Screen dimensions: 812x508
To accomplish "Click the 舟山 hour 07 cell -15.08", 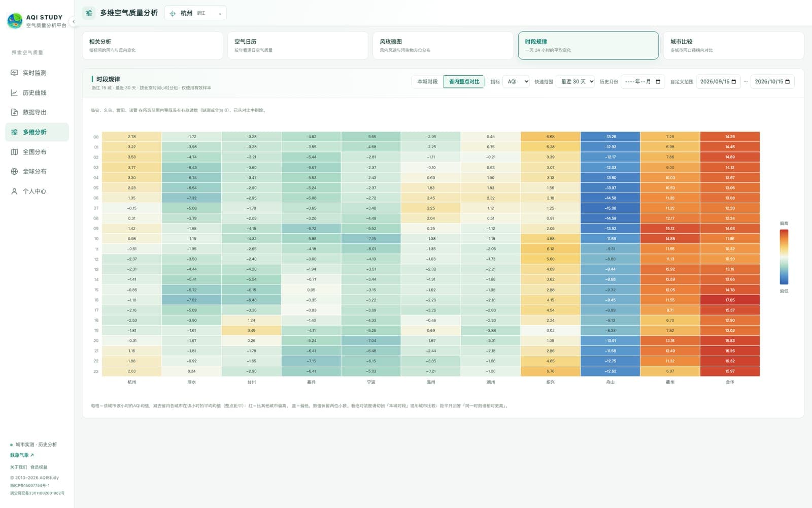I will tap(610, 208).
